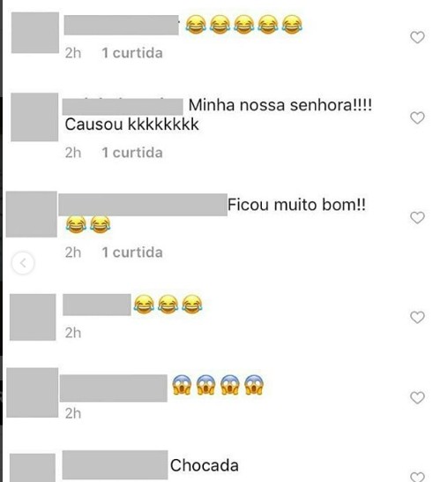The image size is (448, 482).
Task: Open avatar of 'Ficou muito bom!!' commenter
Action: click(32, 215)
